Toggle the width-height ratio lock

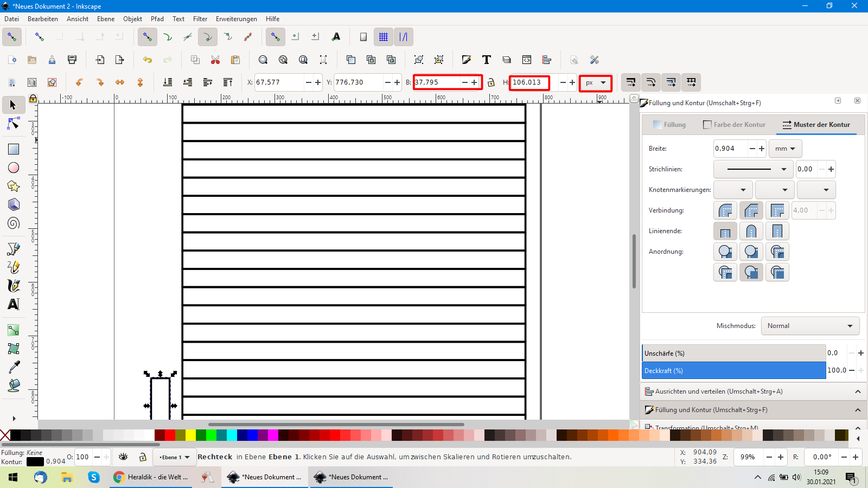click(491, 82)
